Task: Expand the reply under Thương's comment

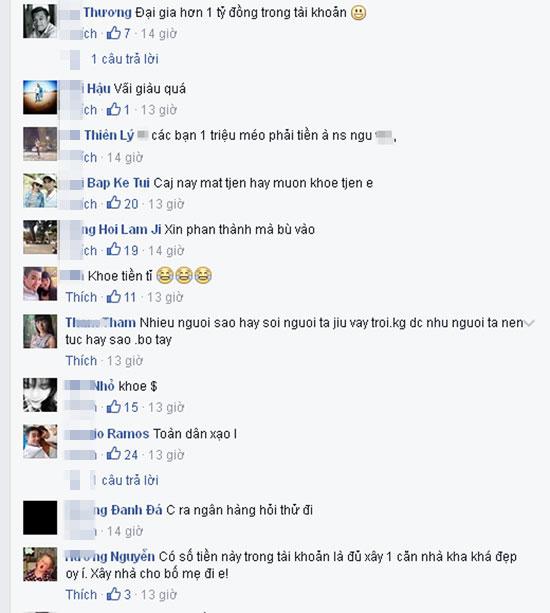Action: tap(125, 59)
